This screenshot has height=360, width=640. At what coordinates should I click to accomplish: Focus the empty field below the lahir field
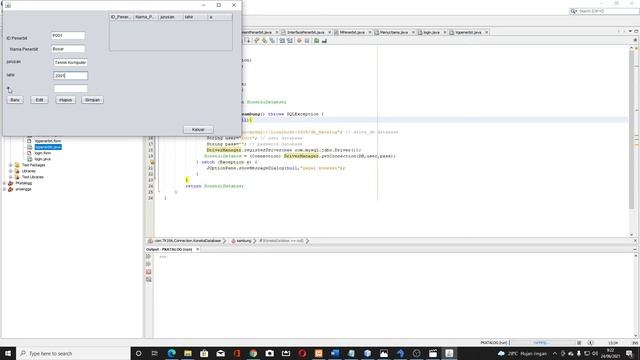(x=70, y=89)
